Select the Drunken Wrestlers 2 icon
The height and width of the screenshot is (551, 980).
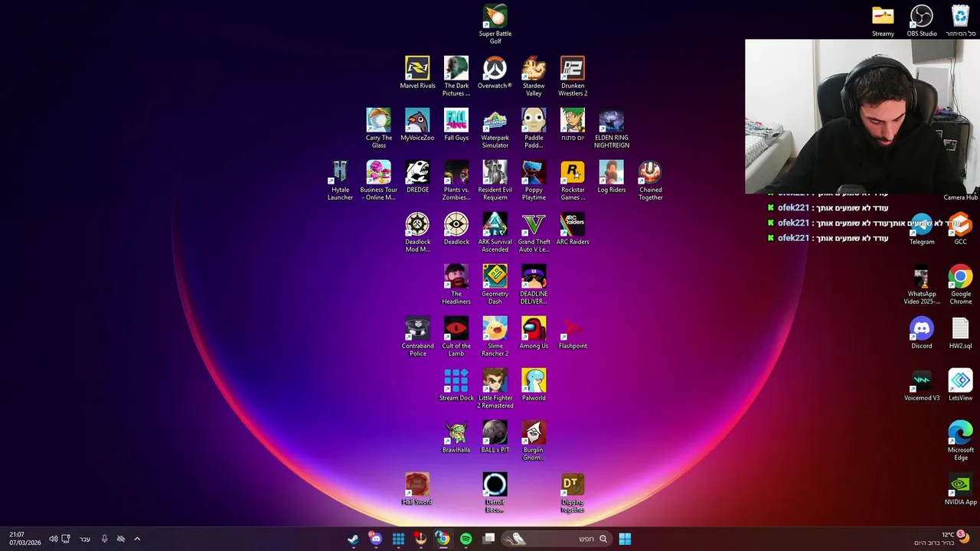[573, 77]
